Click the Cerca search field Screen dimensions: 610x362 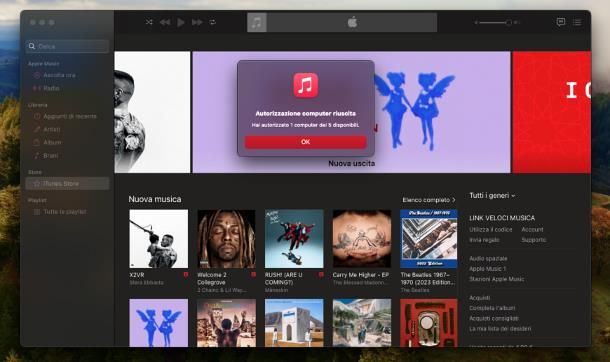point(67,46)
